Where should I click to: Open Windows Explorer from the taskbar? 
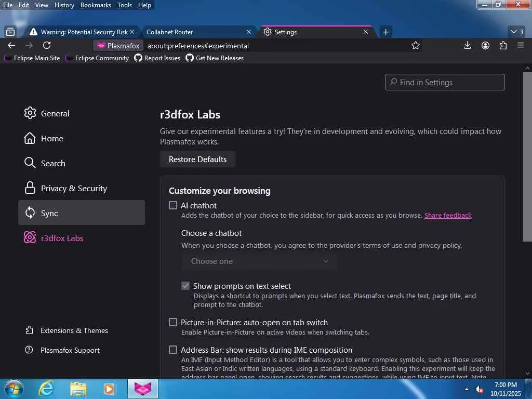[78, 389]
